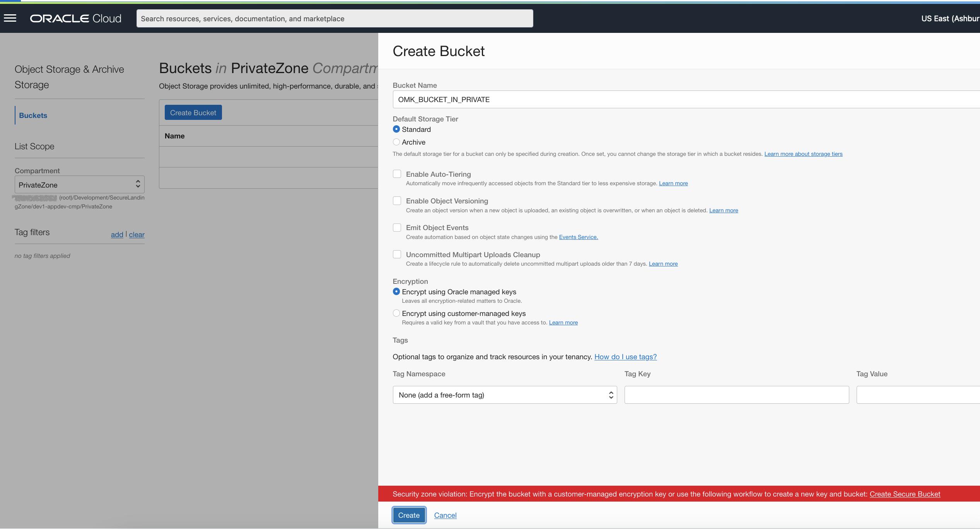This screenshot has width=980, height=529.
Task: Open the US East region selector
Action: [x=950, y=18]
